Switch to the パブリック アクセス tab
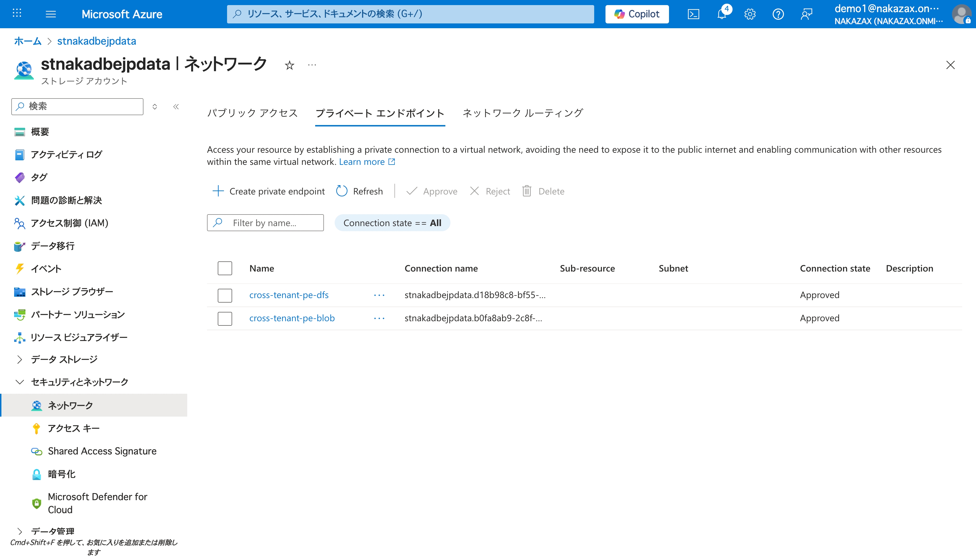976x560 pixels. (x=252, y=113)
